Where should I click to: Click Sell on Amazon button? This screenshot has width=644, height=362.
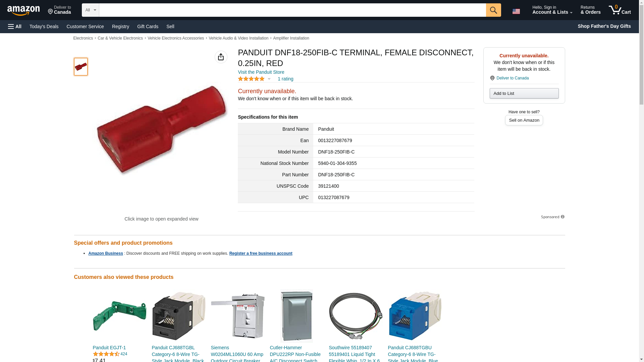click(524, 120)
